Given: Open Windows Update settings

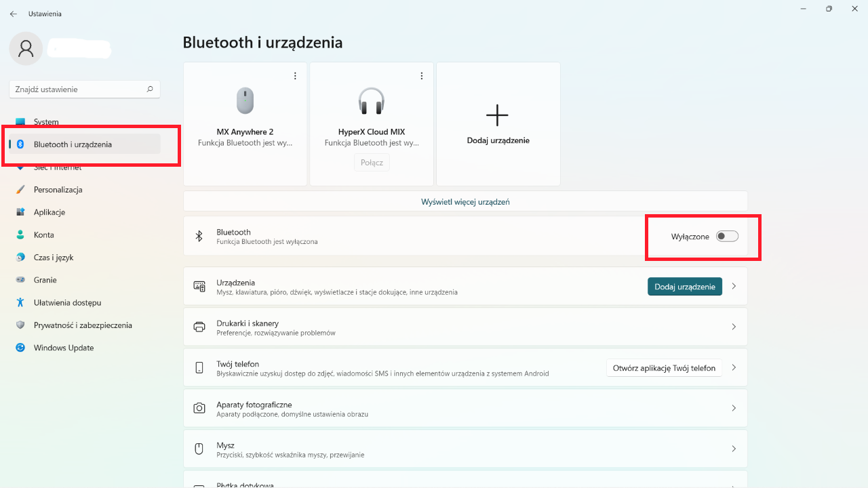Looking at the screenshot, I should (x=63, y=348).
